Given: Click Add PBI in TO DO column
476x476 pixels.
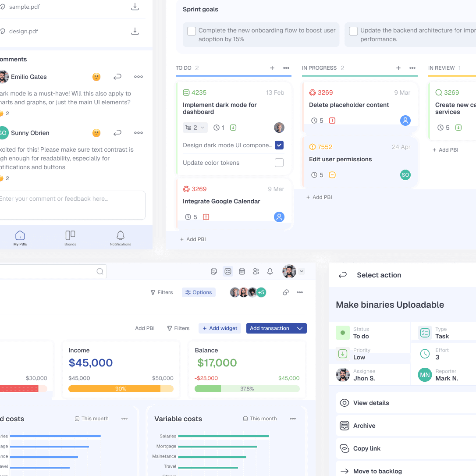Looking at the screenshot, I should pos(193,239).
